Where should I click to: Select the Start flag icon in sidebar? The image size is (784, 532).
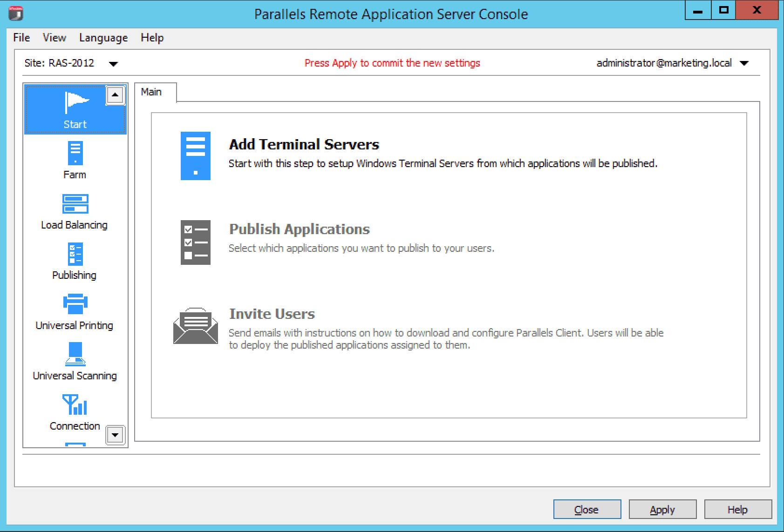(75, 103)
